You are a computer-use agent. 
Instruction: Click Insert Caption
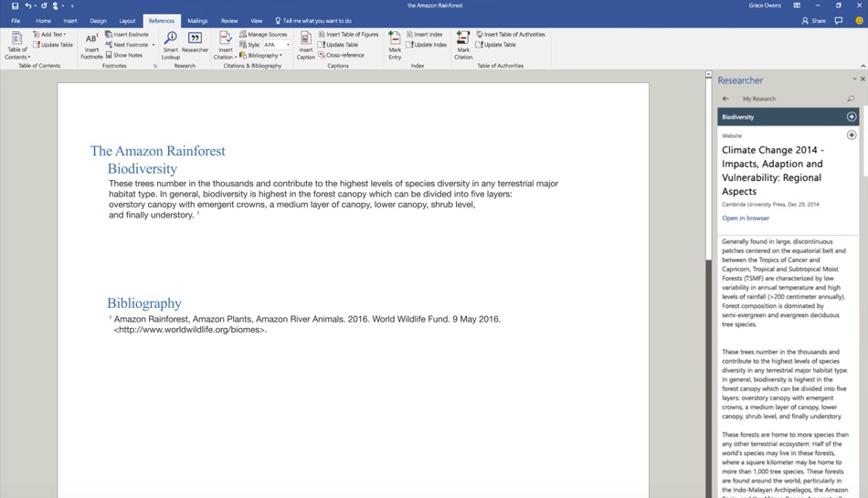305,46
